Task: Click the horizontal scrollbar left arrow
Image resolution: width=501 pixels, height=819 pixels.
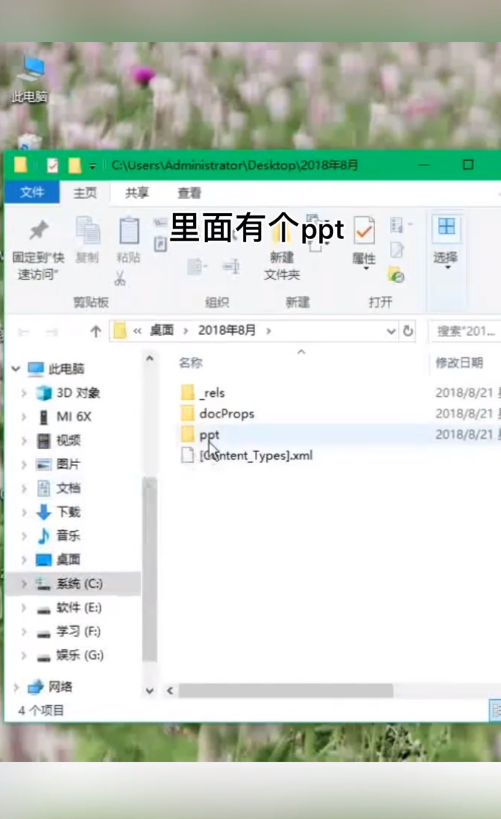Action: (x=170, y=691)
